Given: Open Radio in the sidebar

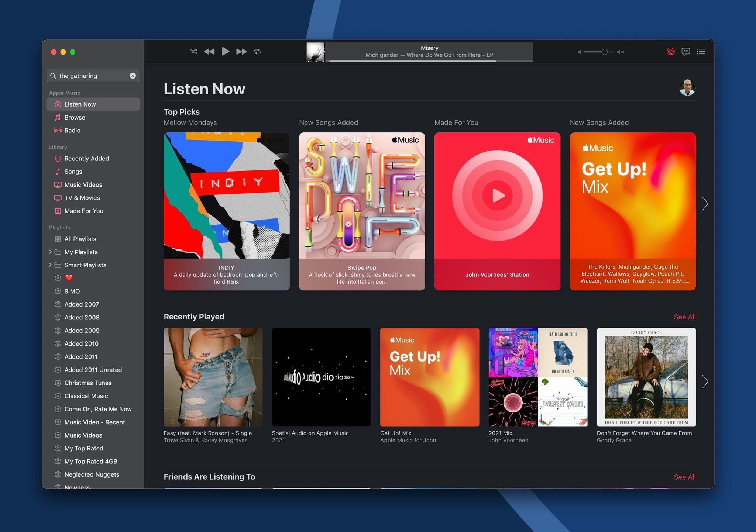Looking at the screenshot, I should tap(93, 131).
